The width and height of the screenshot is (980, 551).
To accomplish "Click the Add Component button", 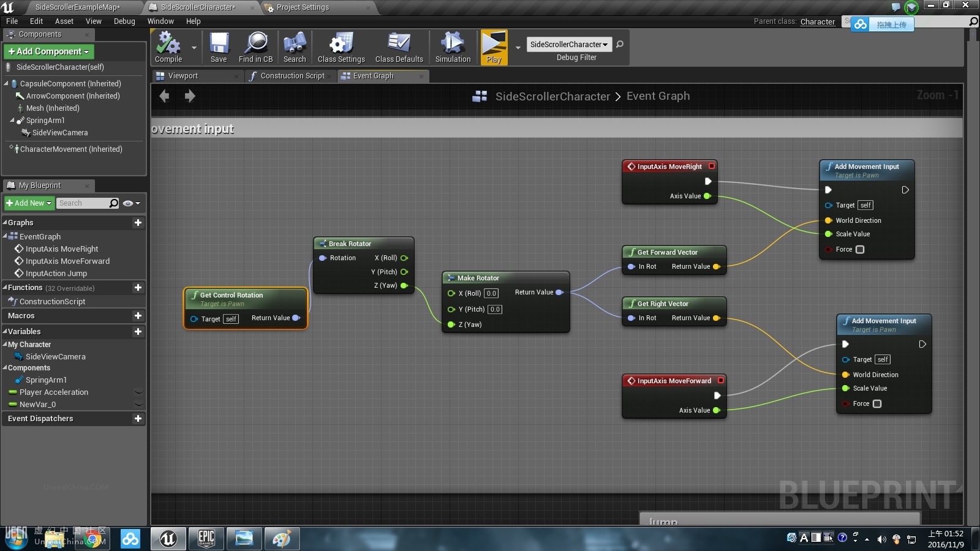I will [x=49, y=51].
